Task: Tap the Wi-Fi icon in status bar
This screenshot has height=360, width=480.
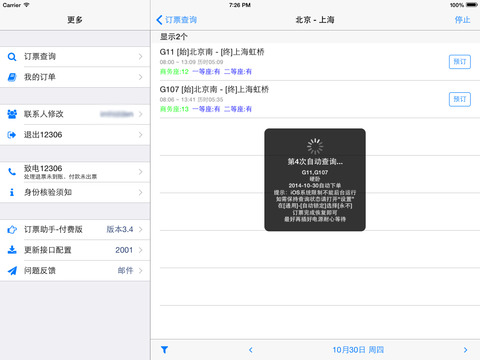Action: click(x=26, y=5)
